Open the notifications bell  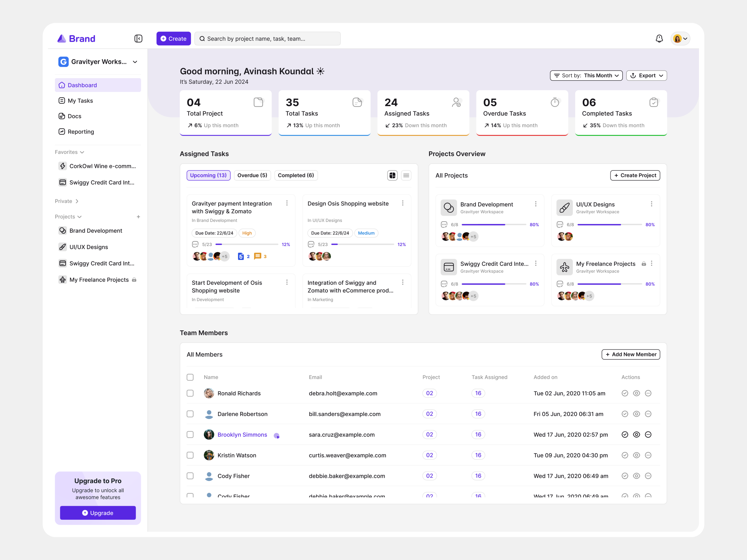[x=659, y=38]
